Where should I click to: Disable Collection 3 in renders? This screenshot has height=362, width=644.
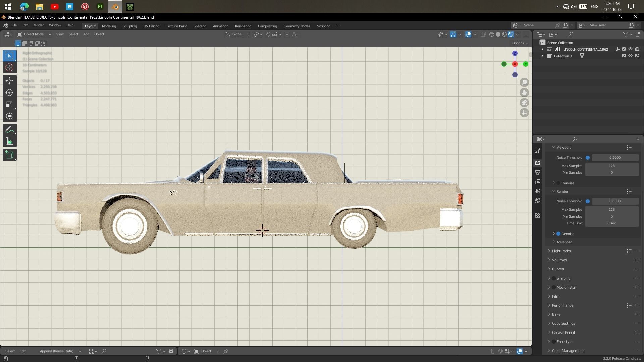point(637,56)
